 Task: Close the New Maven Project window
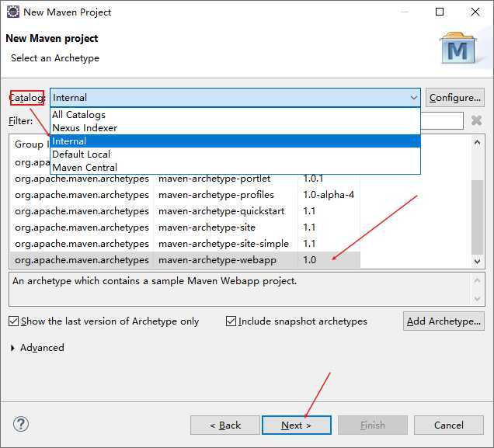click(475, 12)
